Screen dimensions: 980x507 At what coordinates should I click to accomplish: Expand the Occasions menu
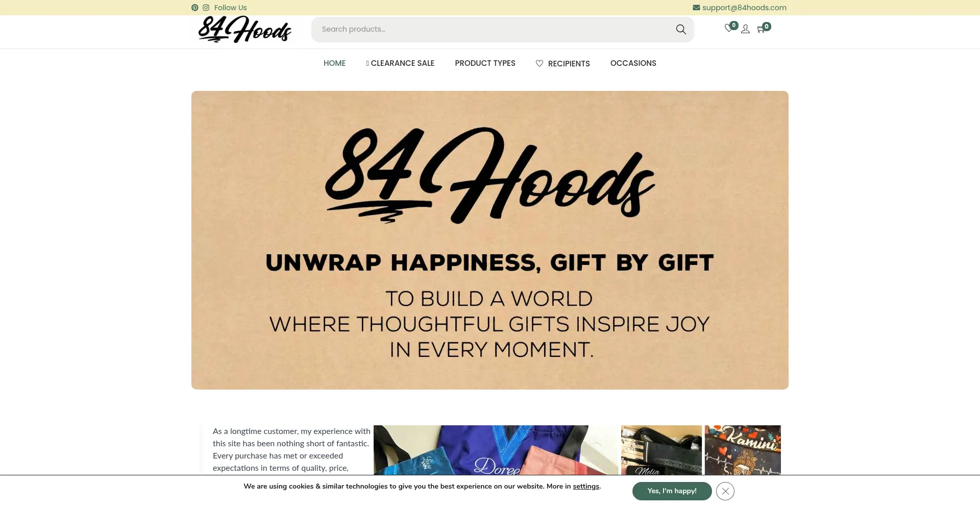coord(633,63)
